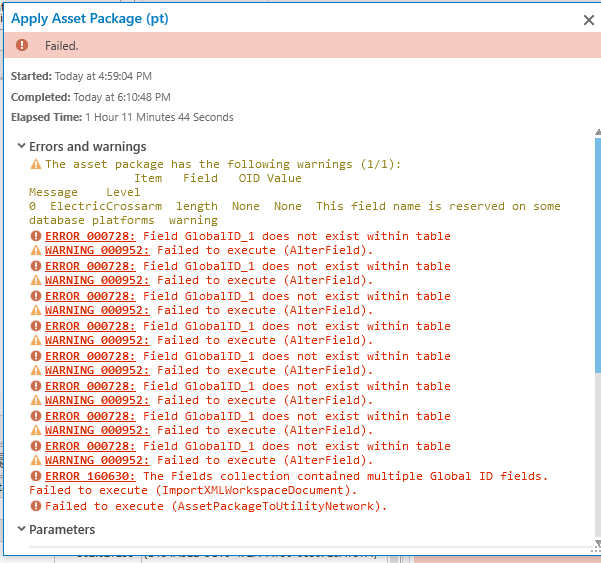Open the second ERROR 000728 link
Viewport: 601px width, 563px height.
[x=90, y=266]
